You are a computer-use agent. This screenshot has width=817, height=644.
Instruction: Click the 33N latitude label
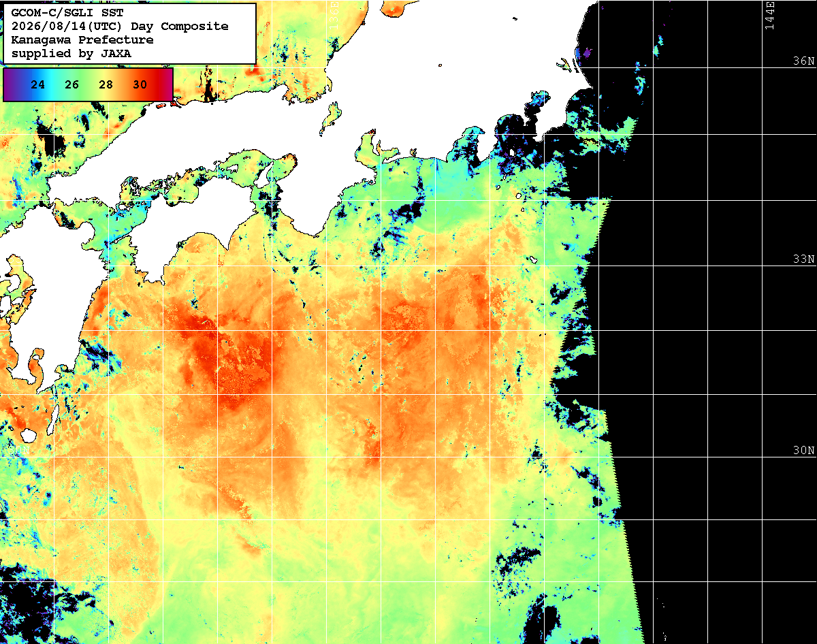pyautogui.click(x=803, y=259)
